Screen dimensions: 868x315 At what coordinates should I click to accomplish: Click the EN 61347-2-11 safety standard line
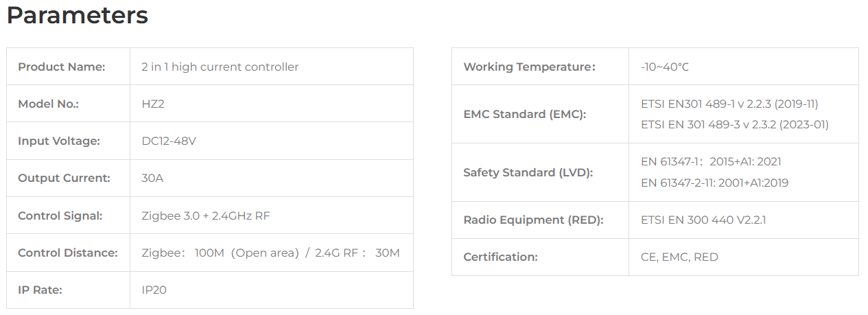[x=714, y=183]
